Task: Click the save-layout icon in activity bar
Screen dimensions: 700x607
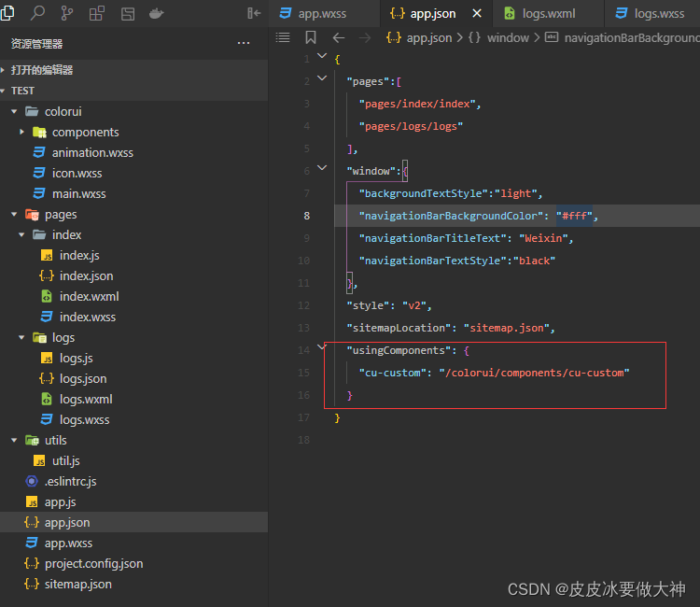Action: tap(128, 14)
